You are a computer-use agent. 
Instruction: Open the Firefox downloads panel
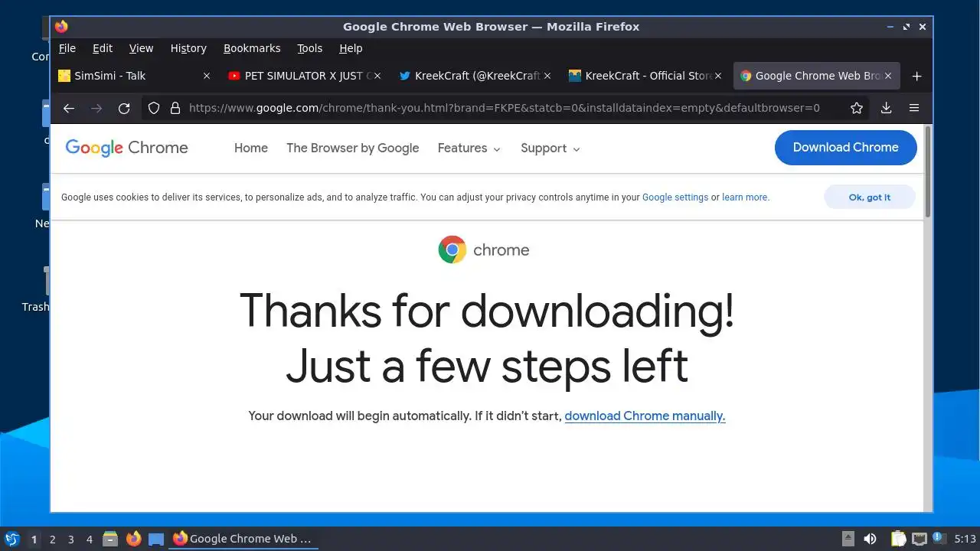[x=886, y=108]
